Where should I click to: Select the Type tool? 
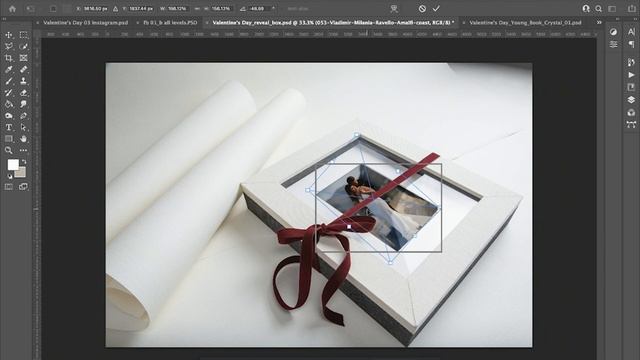pos(9,127)
